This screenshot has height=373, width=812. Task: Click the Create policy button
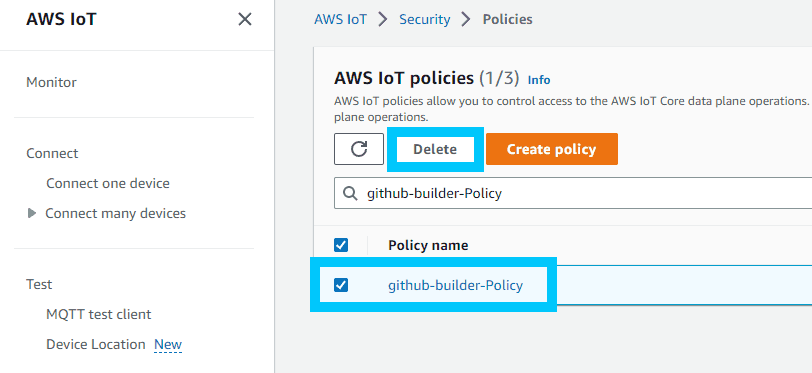(552, 149)
